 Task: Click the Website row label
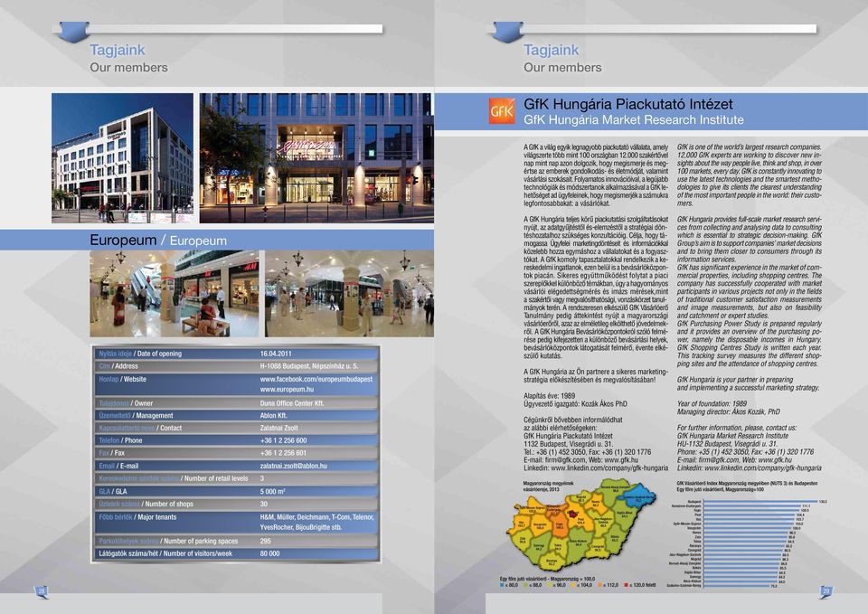pyautogui.click(x=122, y=379)
